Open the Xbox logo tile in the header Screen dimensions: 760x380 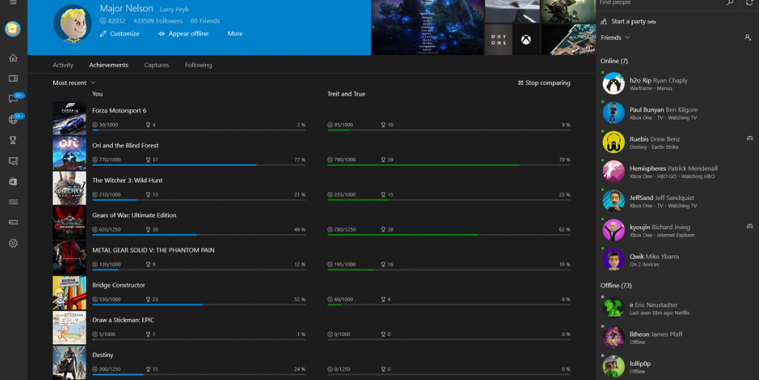(x=526, y=40)
